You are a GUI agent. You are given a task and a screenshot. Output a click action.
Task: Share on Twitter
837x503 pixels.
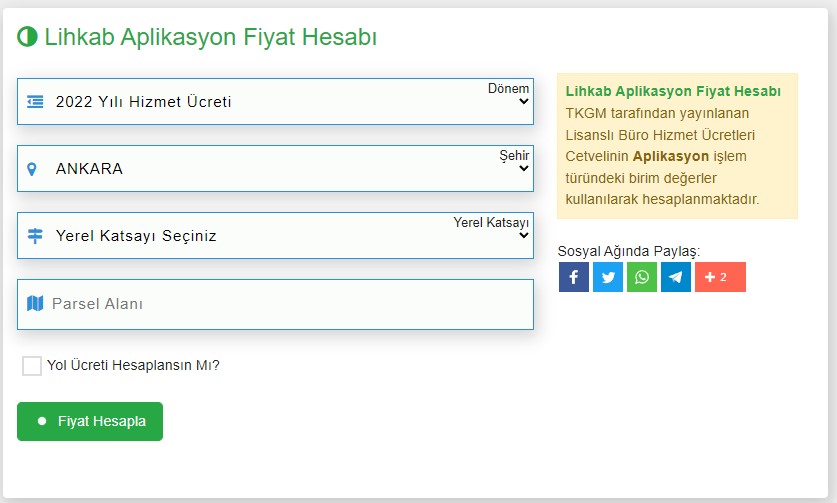pyautogui.click(x=608, y=277)
